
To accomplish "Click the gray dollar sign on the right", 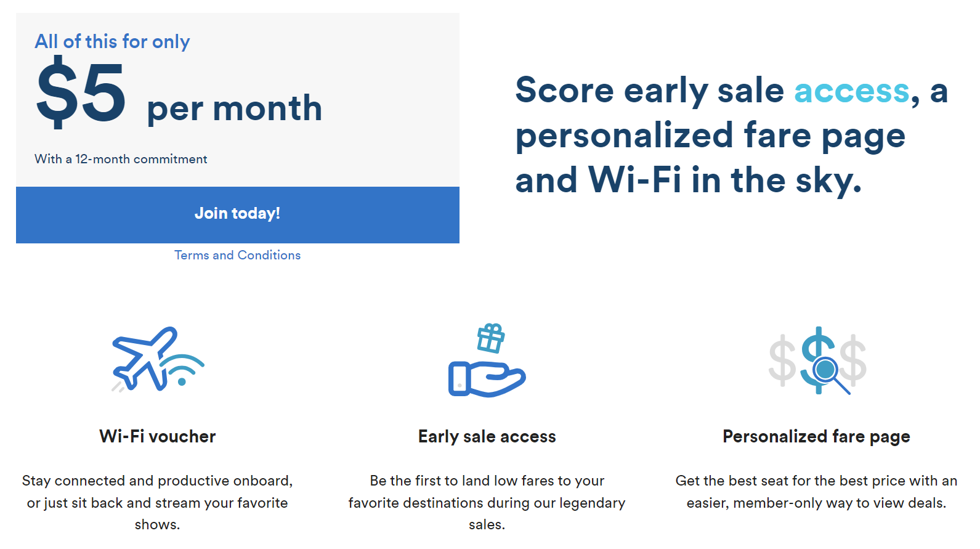I will (853, 360).
